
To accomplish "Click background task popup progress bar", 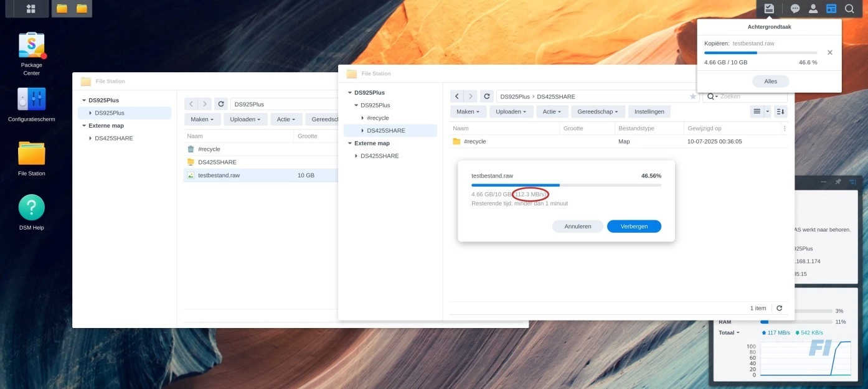I will (x=761, y=53).
